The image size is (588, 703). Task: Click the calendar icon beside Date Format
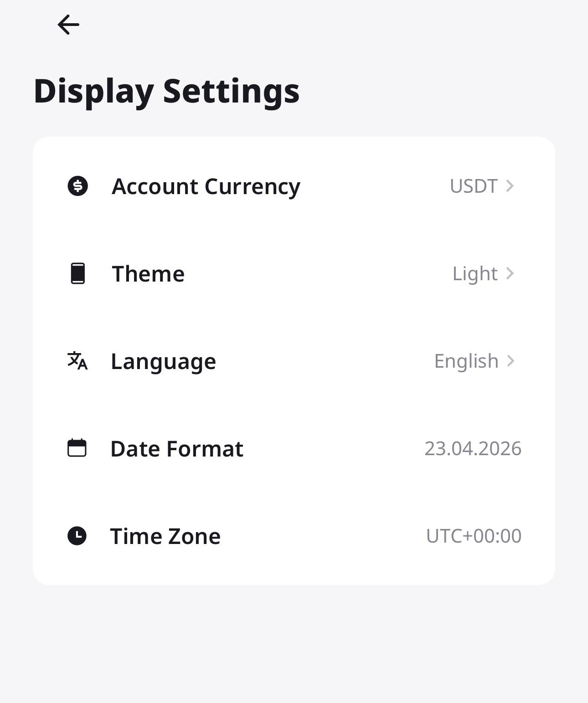pyautogui.click(x=77, y=448)
